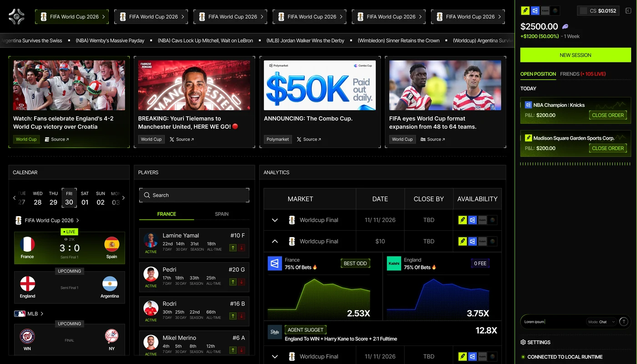Screen dimensions: 637x364
Task: Open the England fans celebration thumbnail
Action: pos(69,86)
